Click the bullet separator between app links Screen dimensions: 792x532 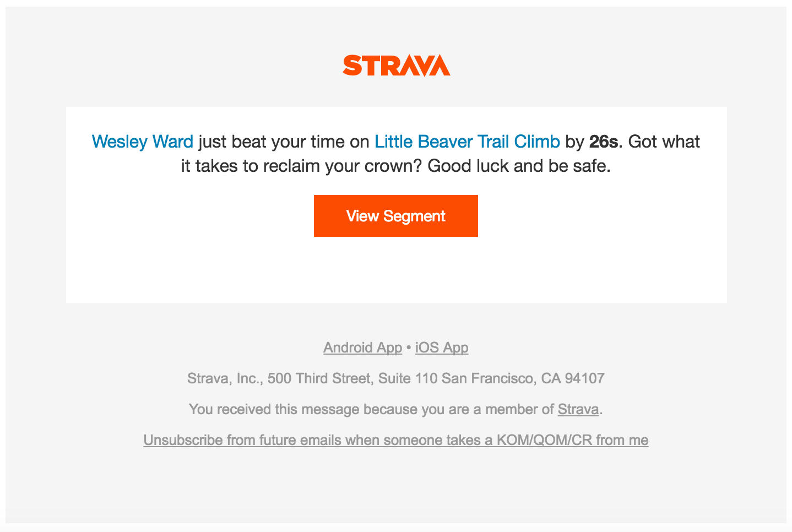pyautogui.click(x=409, y=348)
